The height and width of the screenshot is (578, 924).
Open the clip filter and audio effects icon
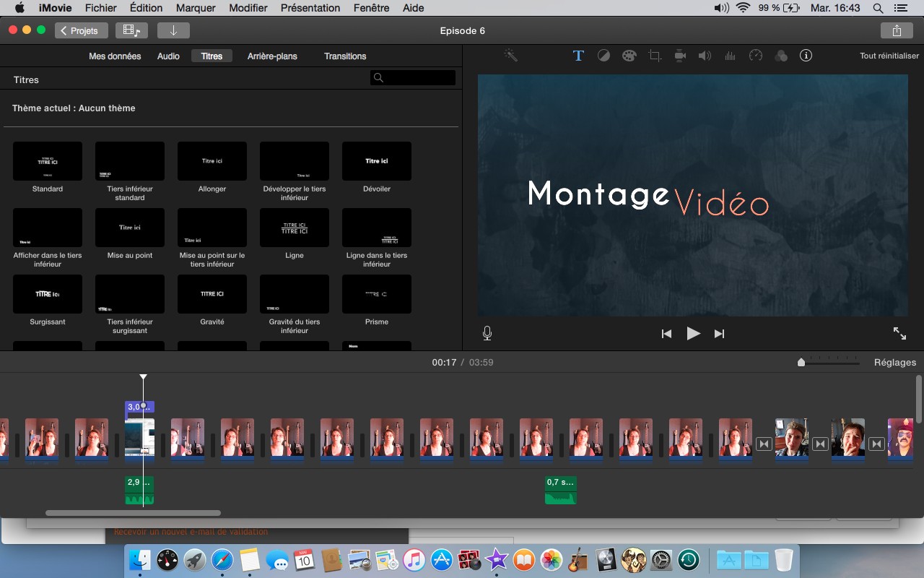[x=780, y=56]
